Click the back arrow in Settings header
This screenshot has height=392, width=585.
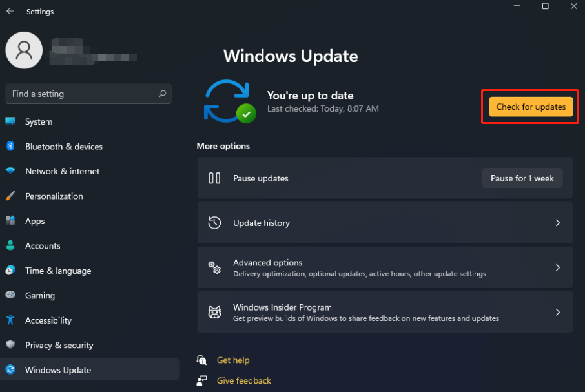(10, 11)
